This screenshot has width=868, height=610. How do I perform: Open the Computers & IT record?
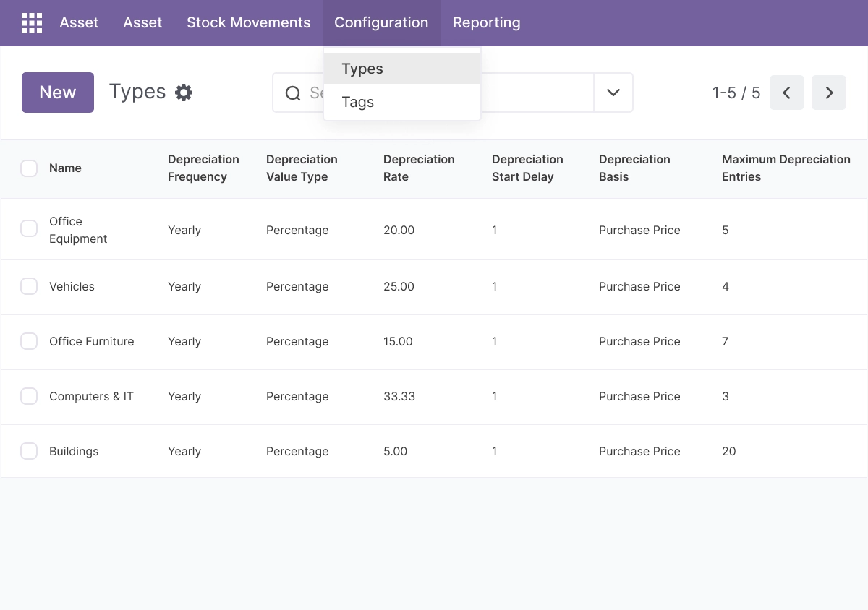[91, 396]
